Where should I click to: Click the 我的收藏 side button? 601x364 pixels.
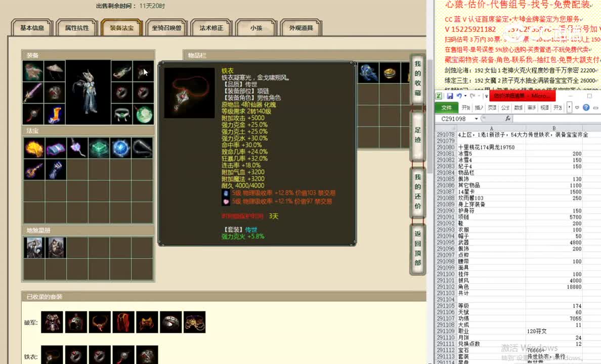pos(417,78)
